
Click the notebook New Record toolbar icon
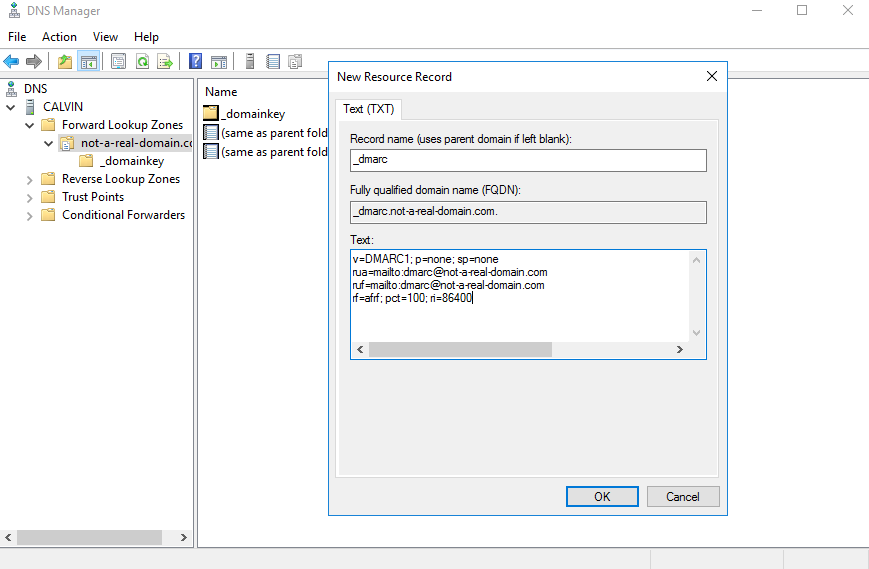click(273, 61)
